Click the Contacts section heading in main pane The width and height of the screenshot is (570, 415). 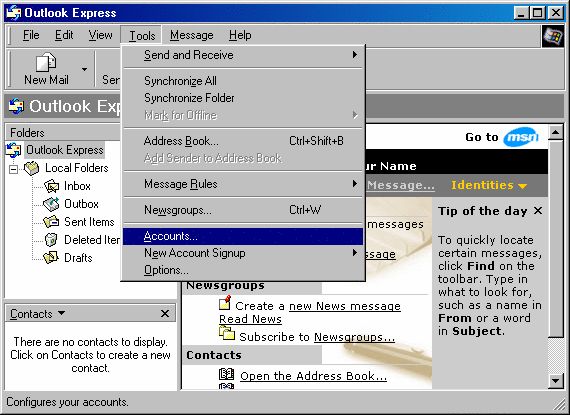214,355
